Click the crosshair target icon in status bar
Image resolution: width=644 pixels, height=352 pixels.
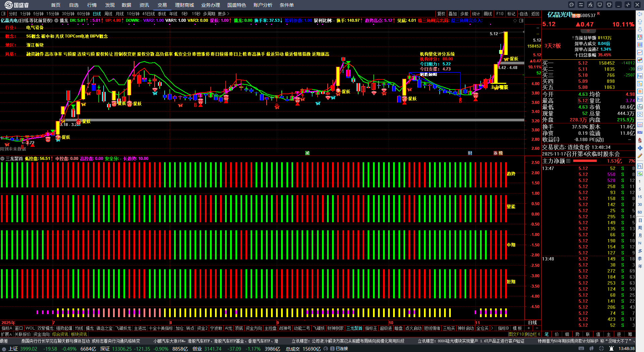602,349
